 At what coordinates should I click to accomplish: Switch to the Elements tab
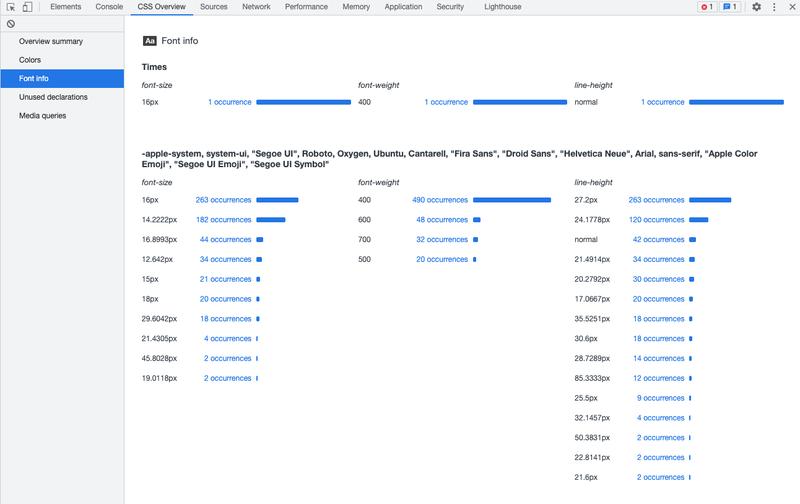pyautogui.click(x=66, y=7)
